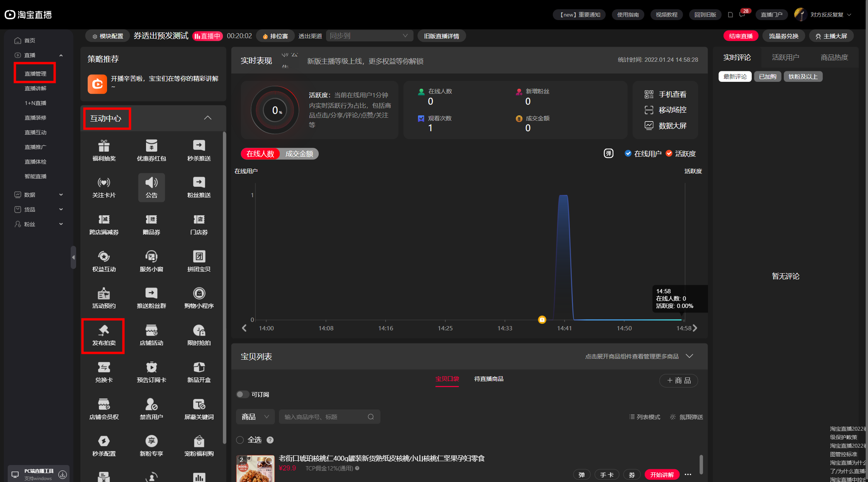
Task: Switch to the 活跃用户 tab
Action: (x=785, y=58)
